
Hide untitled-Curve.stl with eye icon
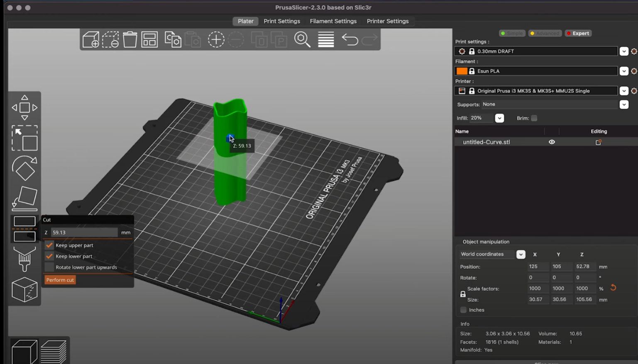click(x=552, y=142)
